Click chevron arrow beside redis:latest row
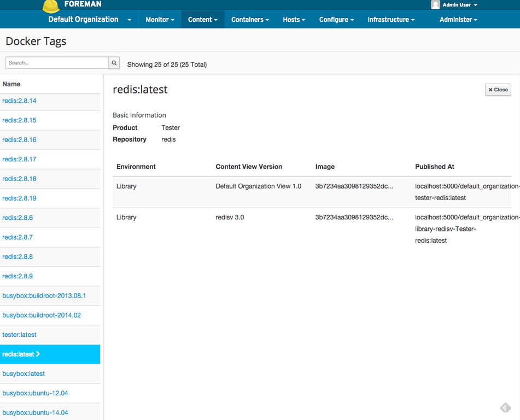The image size is (520, 420). pos(38,354)
